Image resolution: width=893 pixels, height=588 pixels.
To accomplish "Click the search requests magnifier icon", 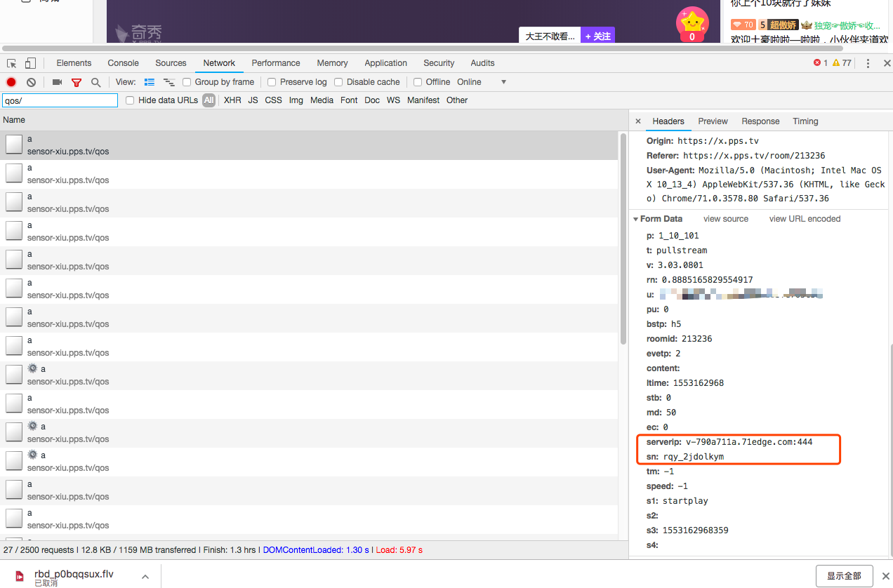I will coord(95,82).
